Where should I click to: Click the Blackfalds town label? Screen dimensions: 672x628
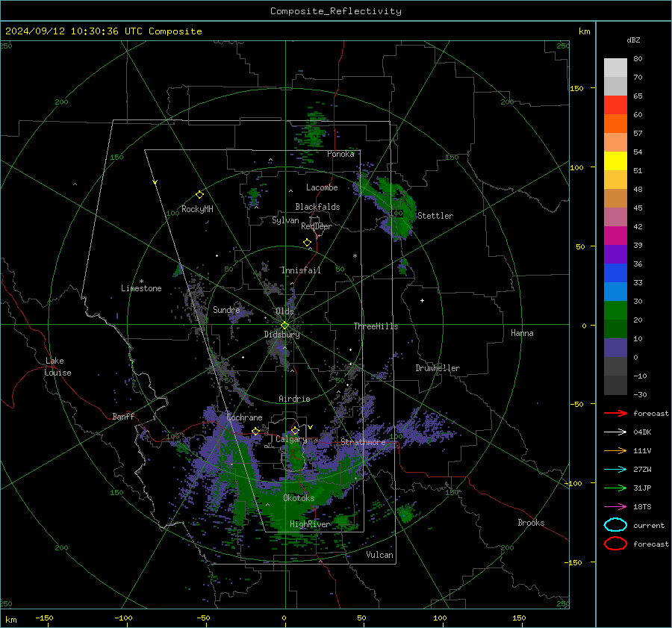click(x=317, y=207)
